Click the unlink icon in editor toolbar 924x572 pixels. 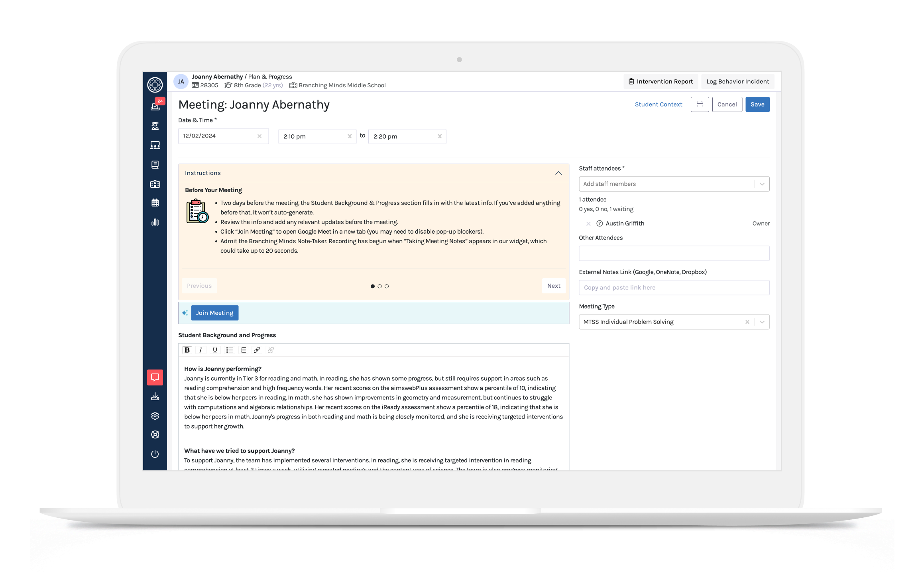click(271, 350)
